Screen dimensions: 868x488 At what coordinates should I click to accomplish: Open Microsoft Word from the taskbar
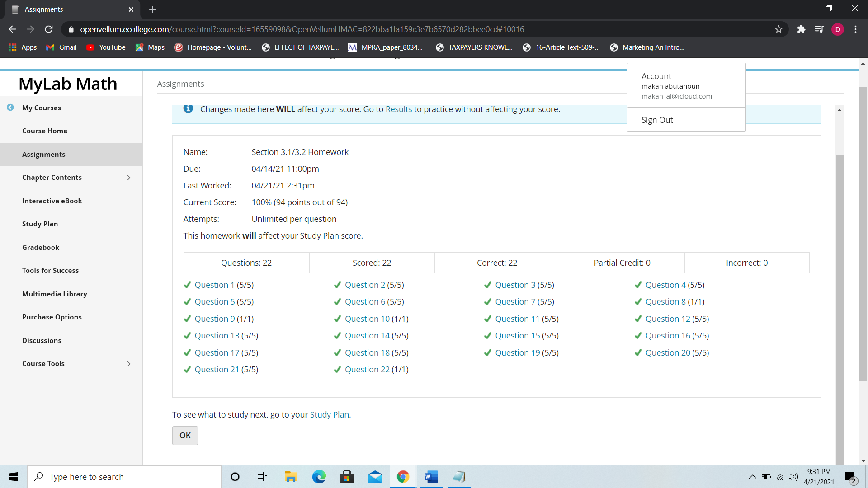(x=431, y=477)
